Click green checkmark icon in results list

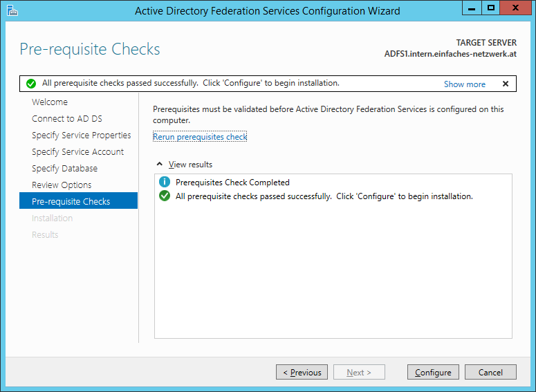[165, 196]
